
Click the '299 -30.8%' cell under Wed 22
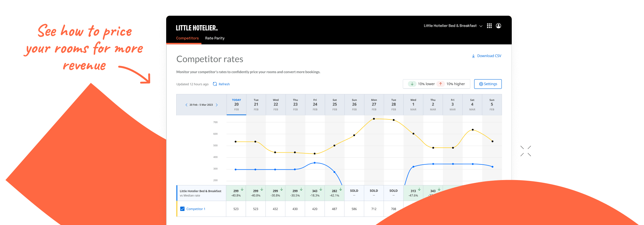tap(275, 193)
